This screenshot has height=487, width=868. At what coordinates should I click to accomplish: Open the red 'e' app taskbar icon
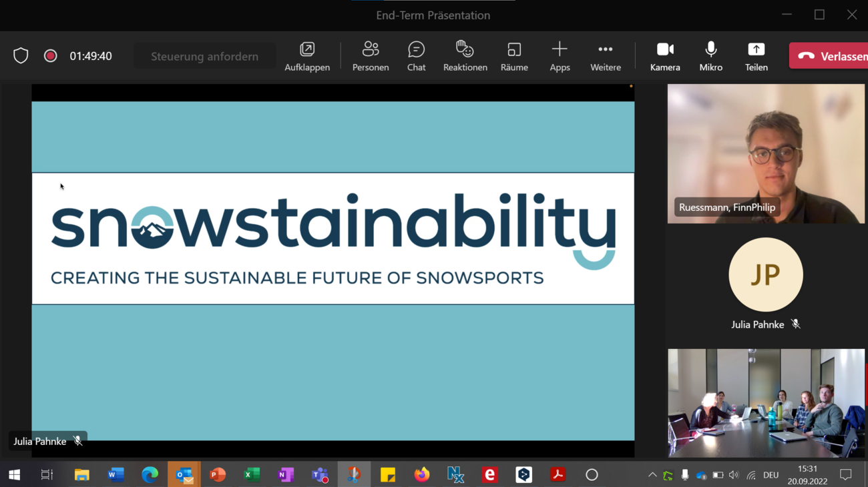pyautogui.click(x=490, y=475)
